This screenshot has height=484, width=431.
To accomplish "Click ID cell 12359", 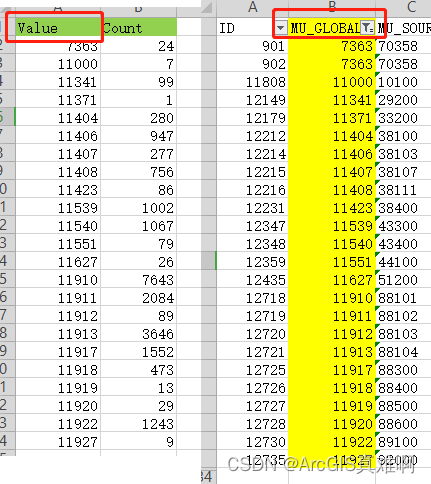I will (252, 262).
